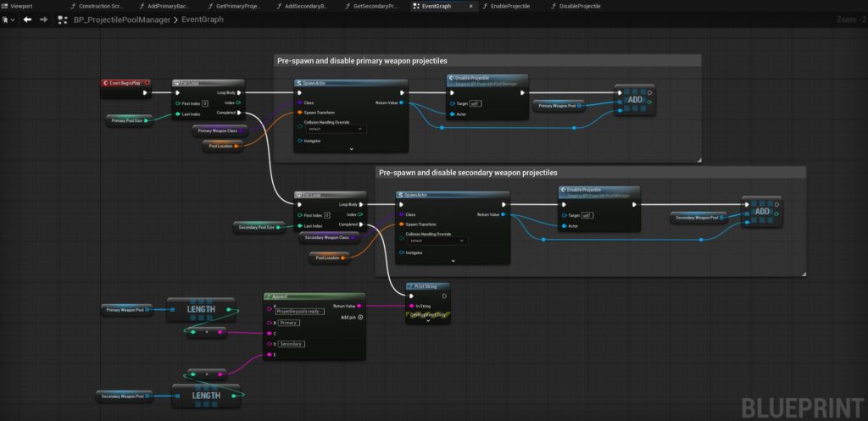This screenshot has height=421, width=868.
Task: Click the forward navigation arrow in the graph toolbar
Action: point(43,19)
